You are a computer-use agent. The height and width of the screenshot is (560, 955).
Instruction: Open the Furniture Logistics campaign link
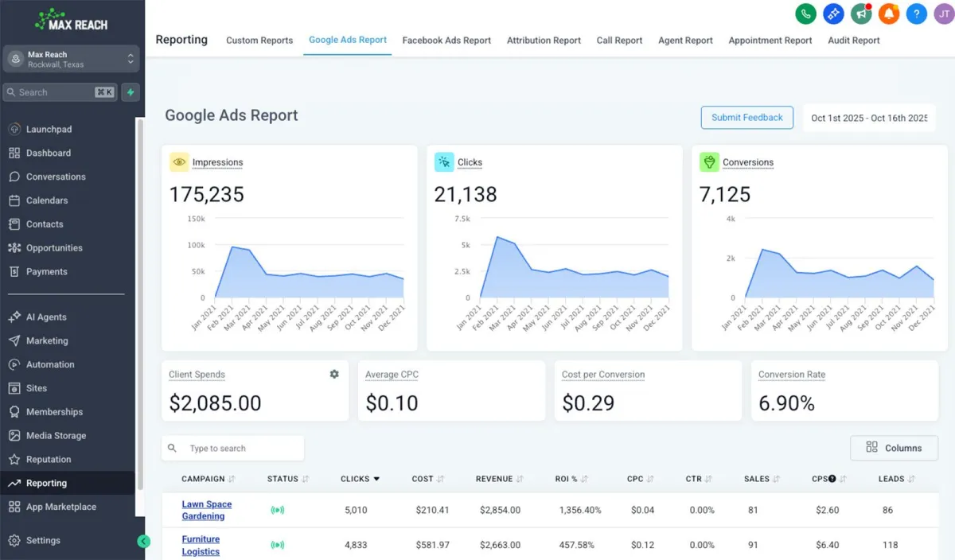point(201,545)
